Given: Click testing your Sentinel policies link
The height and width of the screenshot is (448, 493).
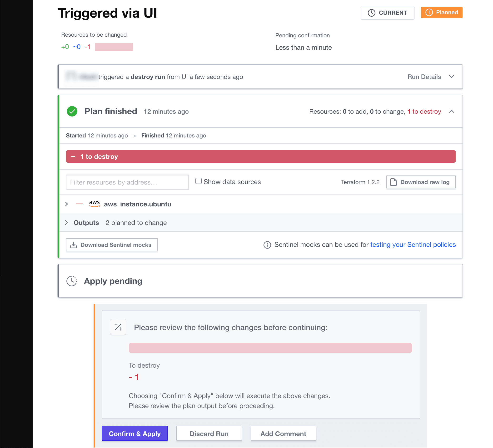Looking at the screenshot, I should click(x=413, y=245).
